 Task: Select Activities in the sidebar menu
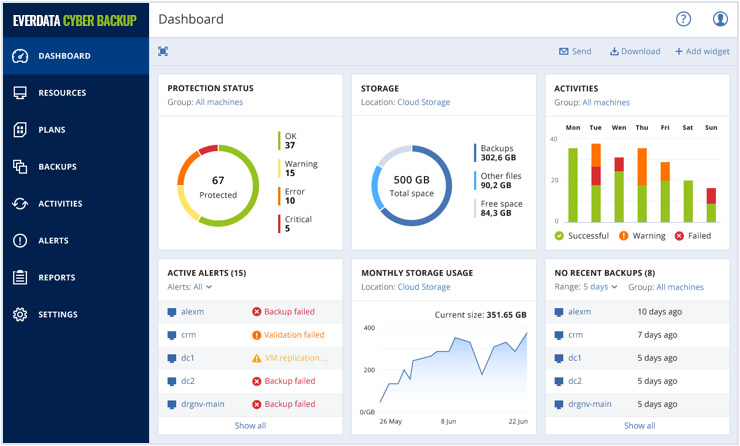pos(60,204)
